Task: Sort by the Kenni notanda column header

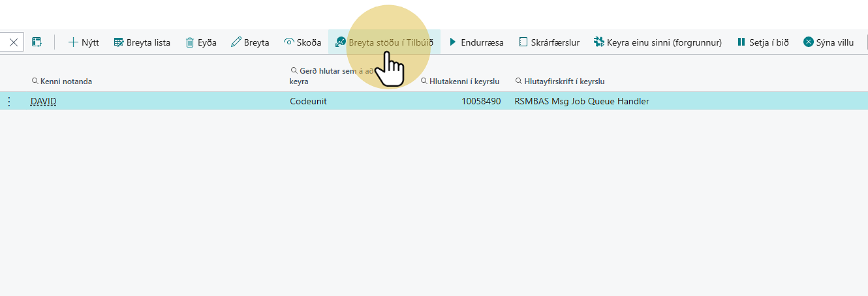Action: (66, 81)
